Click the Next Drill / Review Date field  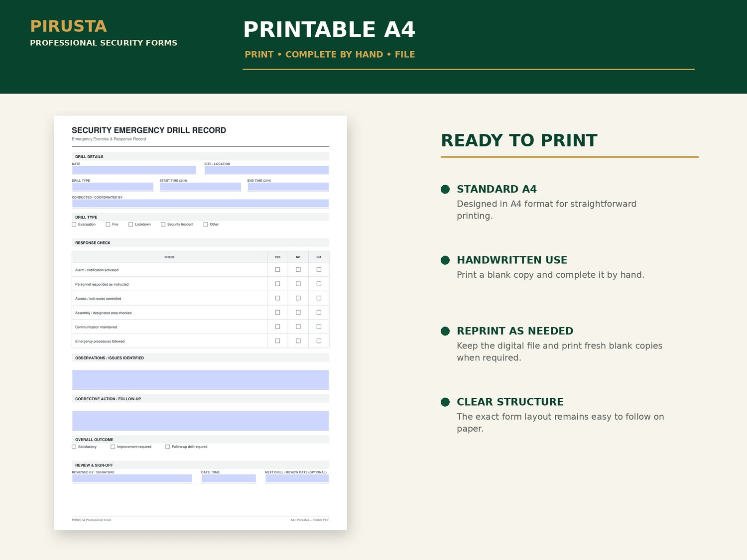point(297,479)
